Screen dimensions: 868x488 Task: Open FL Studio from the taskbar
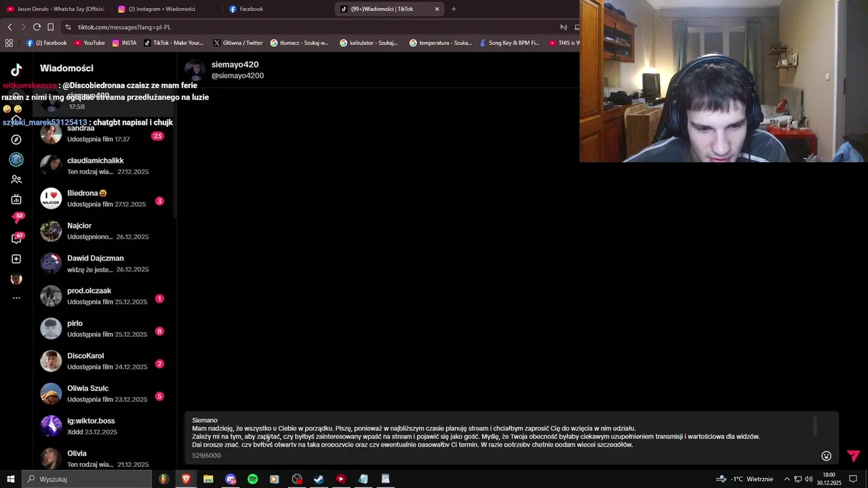pos(163,479)
